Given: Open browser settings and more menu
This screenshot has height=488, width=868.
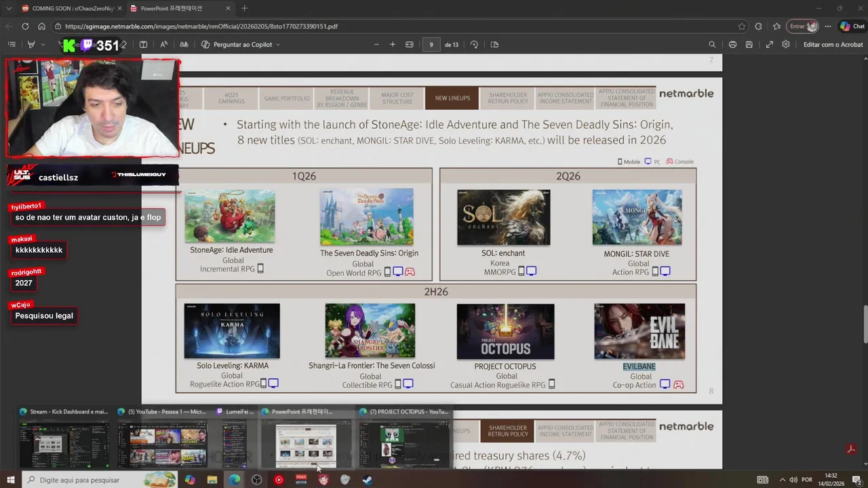Looking at the screenshot, I should point(828,26).
